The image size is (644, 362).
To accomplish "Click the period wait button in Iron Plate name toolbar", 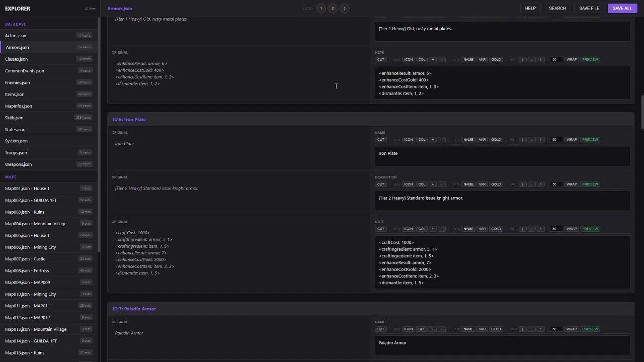I will [x=532, y=139].
